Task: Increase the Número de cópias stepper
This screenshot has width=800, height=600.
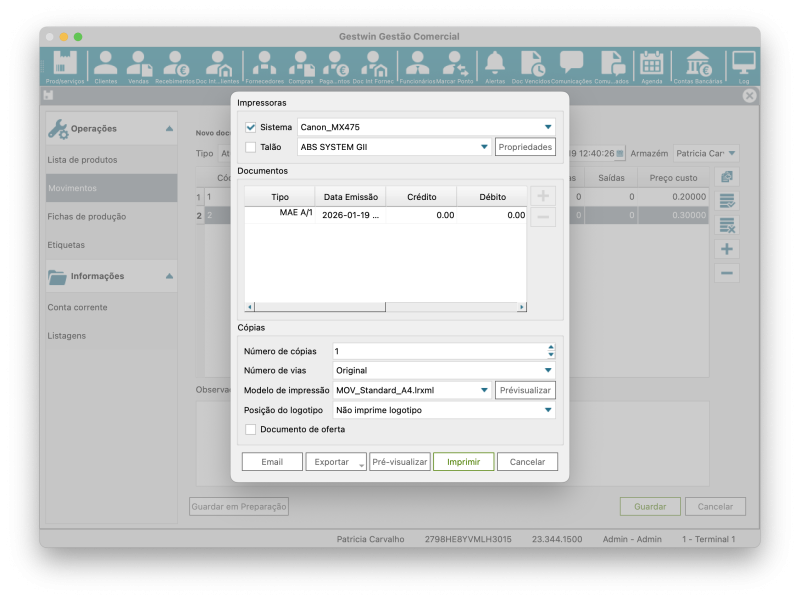Action: click(x=550, y=347)
